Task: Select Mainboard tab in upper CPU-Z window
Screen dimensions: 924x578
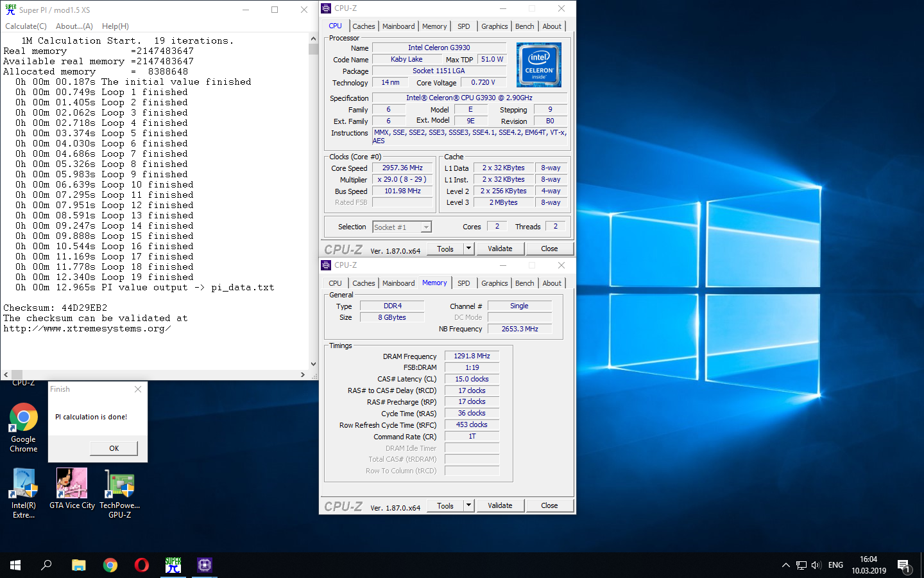Action: (398, 26)
